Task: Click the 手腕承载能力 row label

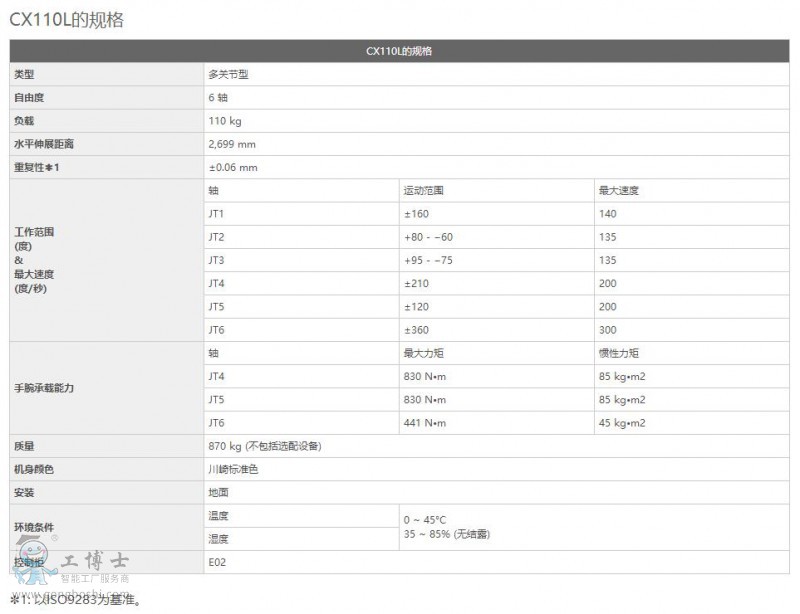Action: (42, 388)
